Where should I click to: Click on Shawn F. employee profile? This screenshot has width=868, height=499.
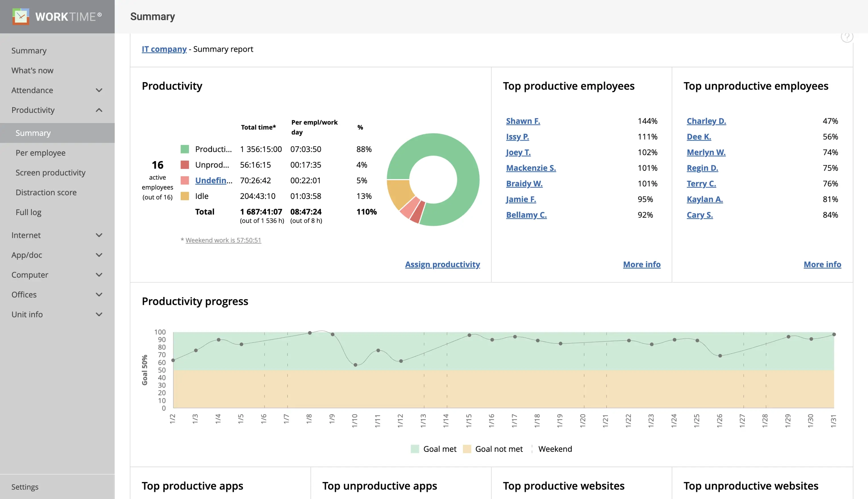[x=522, y=121]
